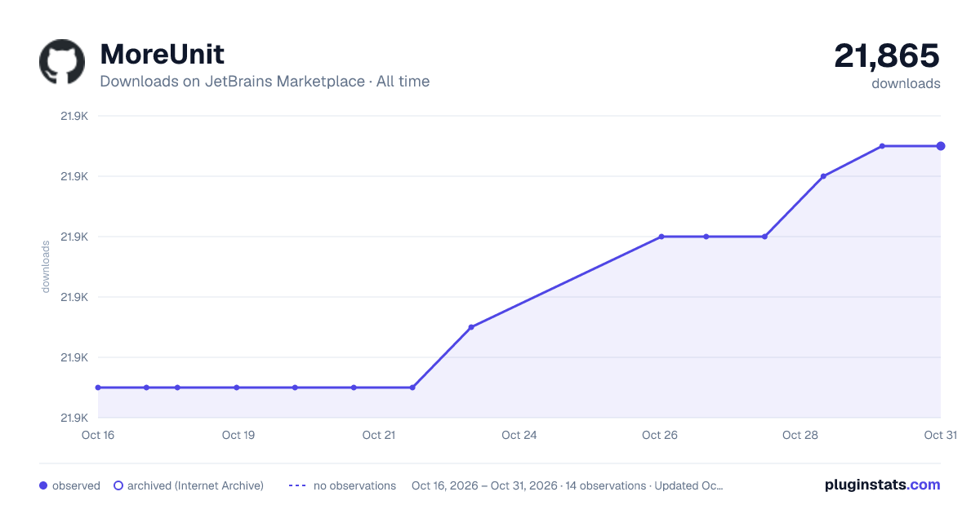
Task: Select the first data point at Oct 16
Action: coord(98,388)
